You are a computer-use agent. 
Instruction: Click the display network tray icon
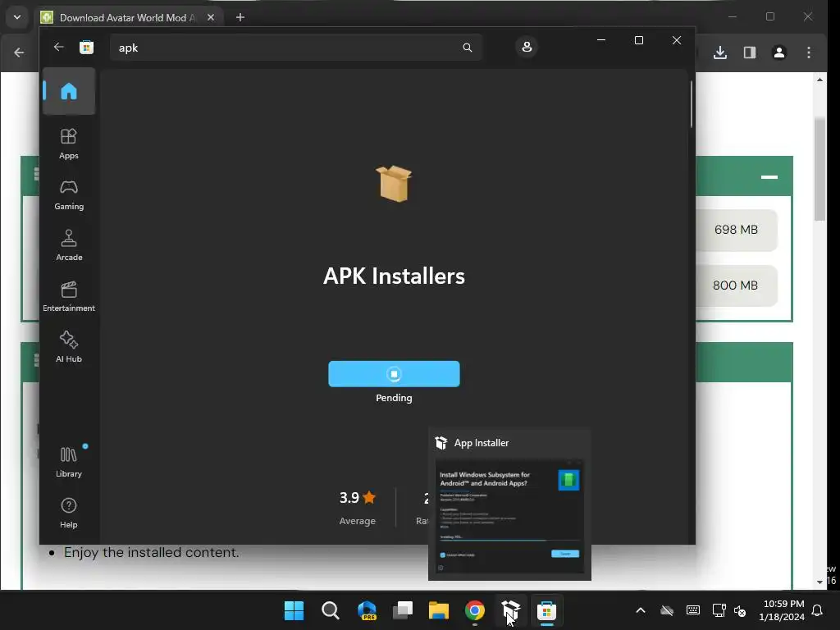click(719, 610)
